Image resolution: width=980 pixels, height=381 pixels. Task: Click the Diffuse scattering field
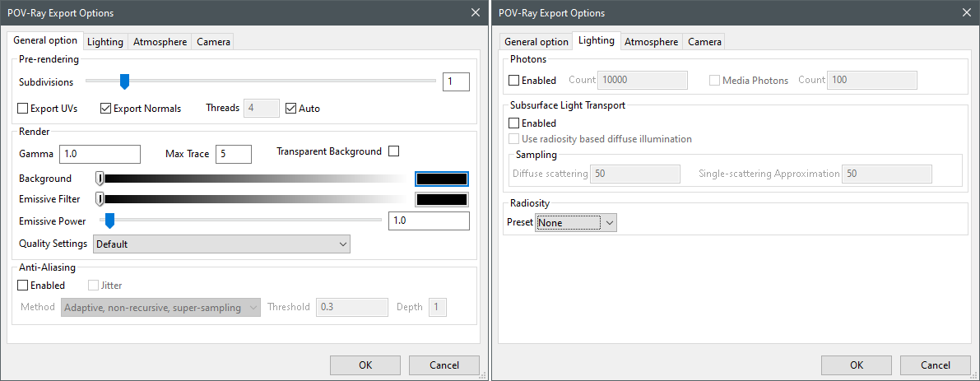point(635,174)
